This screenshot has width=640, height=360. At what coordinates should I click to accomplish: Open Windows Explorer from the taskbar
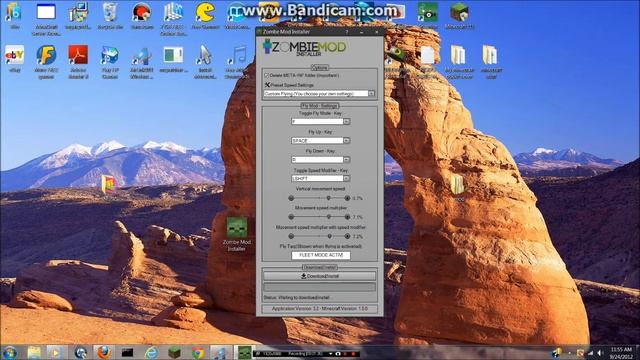click(34, 352)
